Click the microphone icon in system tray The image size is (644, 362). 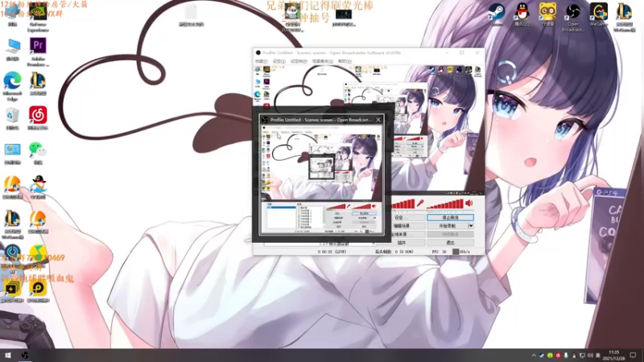coord(566,356)
